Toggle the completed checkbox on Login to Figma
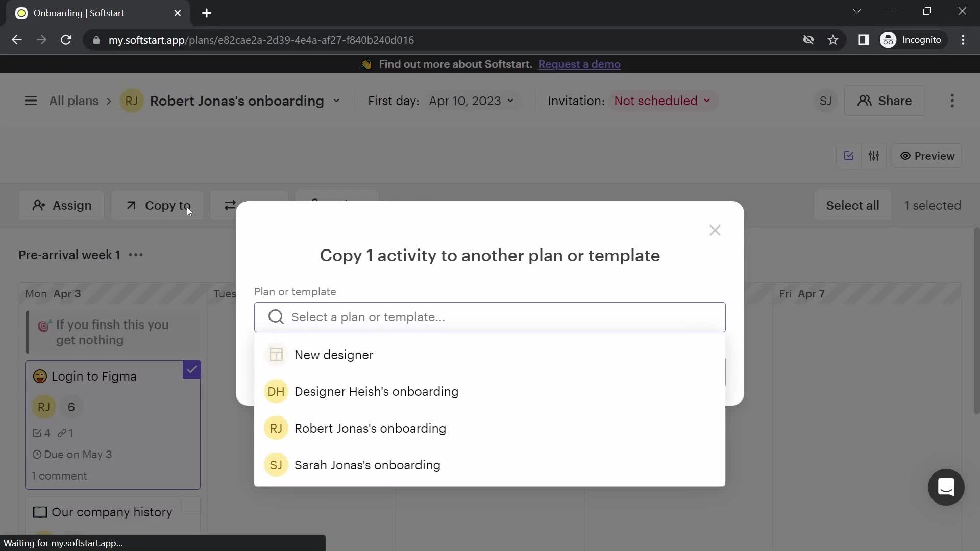Viewport: 980px width, 551px height. coord(192,369)
